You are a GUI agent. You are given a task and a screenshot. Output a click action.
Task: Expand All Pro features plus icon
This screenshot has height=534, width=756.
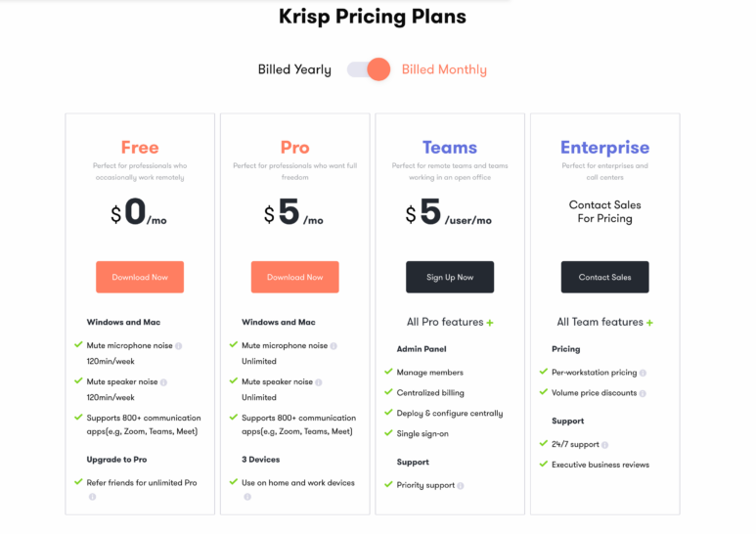point(490,323)
